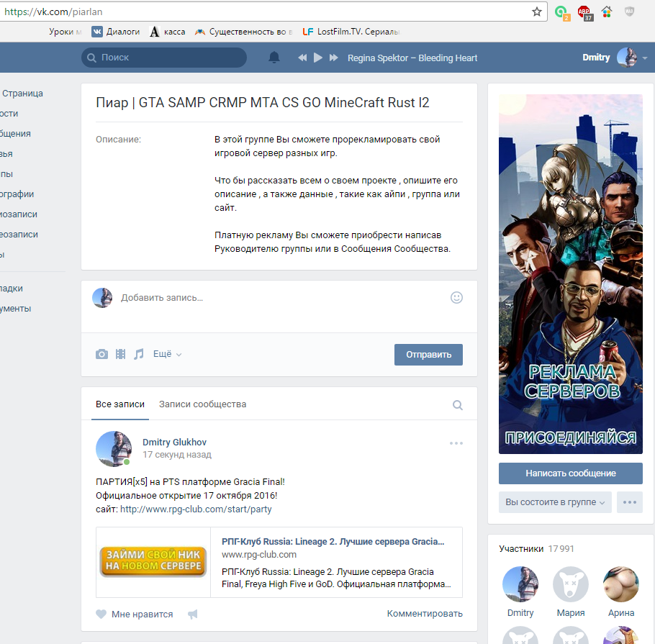Click the Поиск search field
Screen dimensions: 655x644
tap(164, 58)
